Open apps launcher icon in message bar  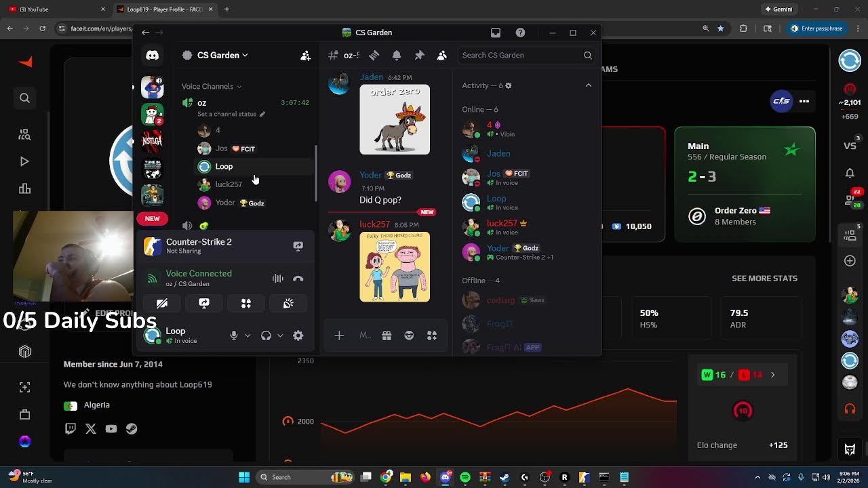(432, 335)
